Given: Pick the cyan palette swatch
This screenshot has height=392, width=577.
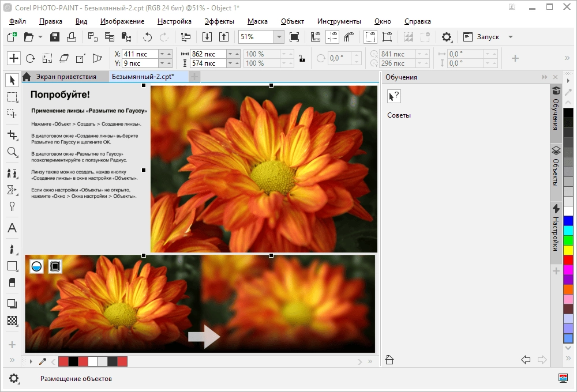Looking at the screenshot, I should [x=568, y=231].
